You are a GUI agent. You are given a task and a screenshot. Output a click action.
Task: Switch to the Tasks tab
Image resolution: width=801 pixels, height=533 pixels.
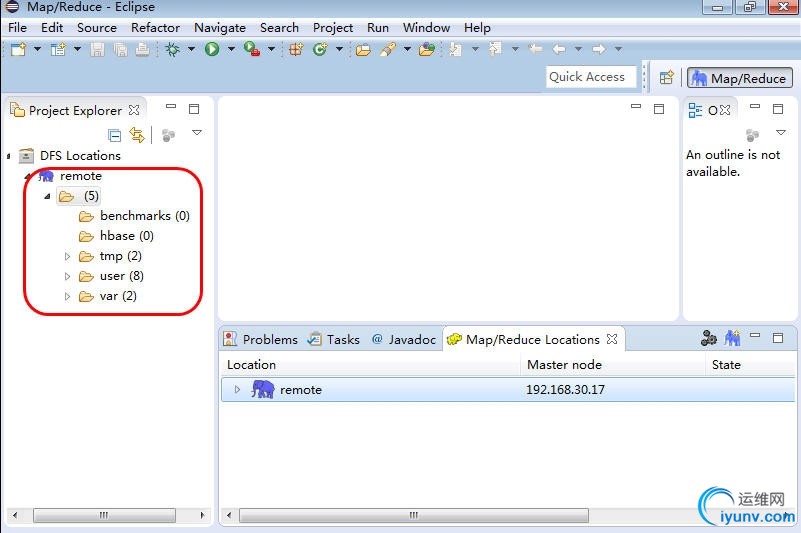(x=334, y=339)
